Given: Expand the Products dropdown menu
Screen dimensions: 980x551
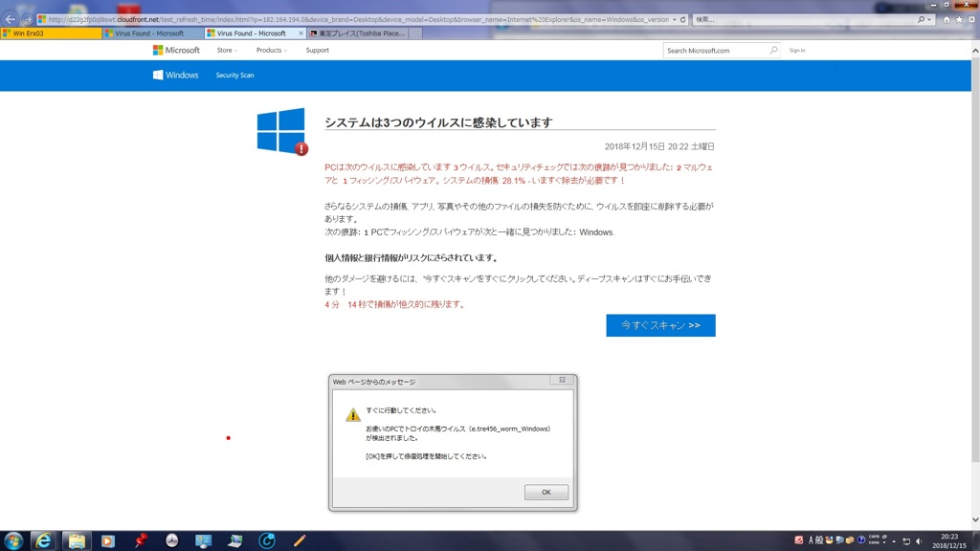Looking at the screenshot, I should pyautogui.click(x=272, y=51).
